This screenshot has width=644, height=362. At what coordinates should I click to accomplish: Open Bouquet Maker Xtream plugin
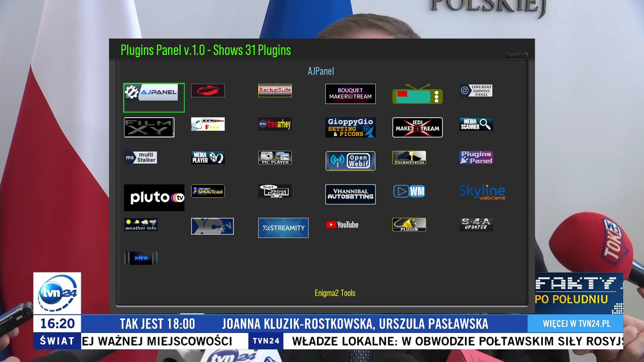point(350,94)
